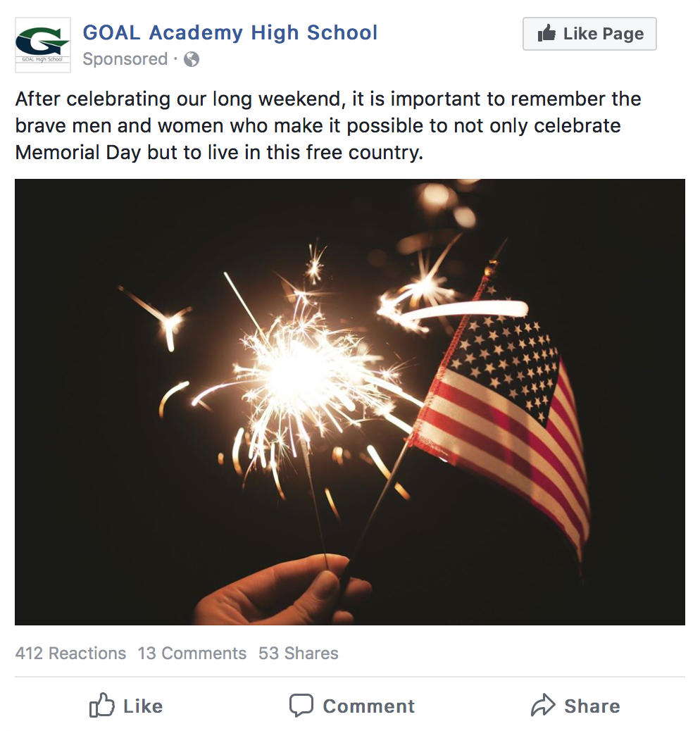View the 53 Shares count
Viewport: 700px width, 731px height.
tap(298, 654)
